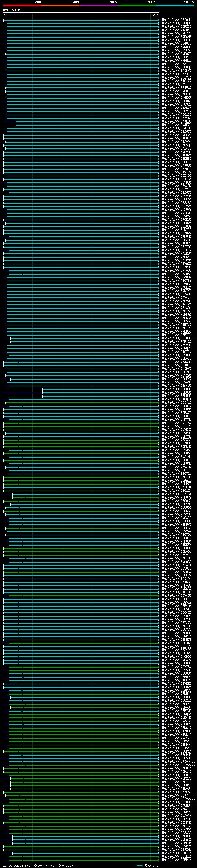Click the query name AV625812
This screenshot has height=868, width=197.
click(x=11, y=10)
